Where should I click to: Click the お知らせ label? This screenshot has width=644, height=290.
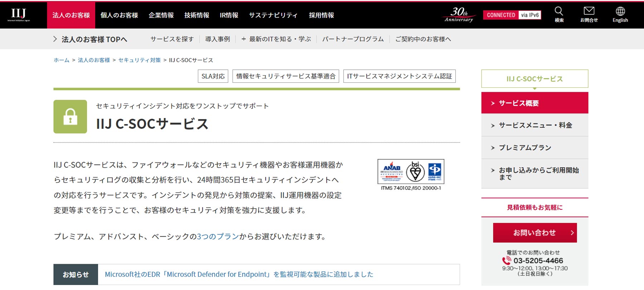click(75, 275)
